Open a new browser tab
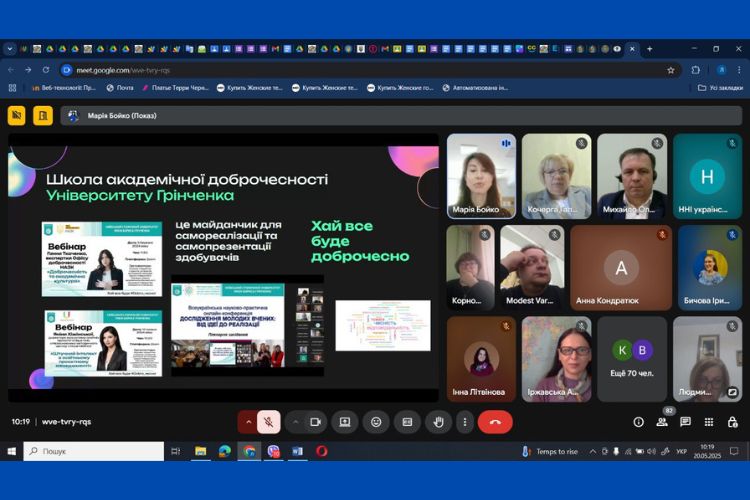This screenshot has height=500, width=750. (x=649, y=49)
